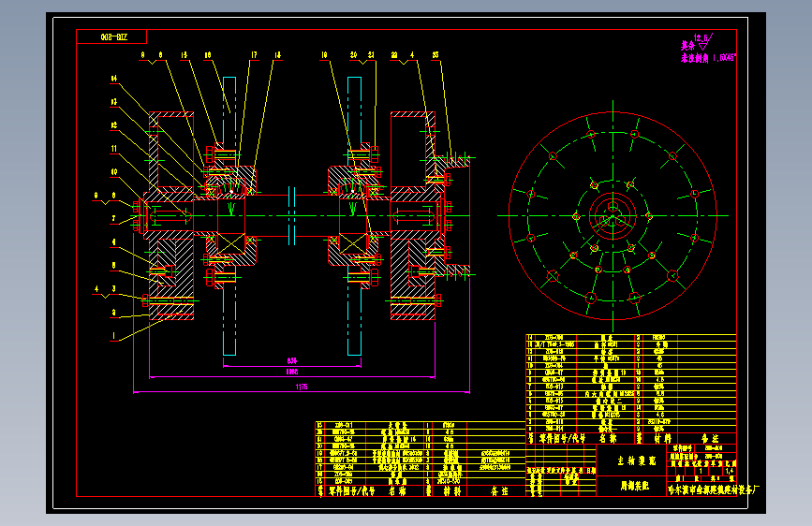Select part balloon number 7
The image size is (812, 526).
tap(114, 218)
